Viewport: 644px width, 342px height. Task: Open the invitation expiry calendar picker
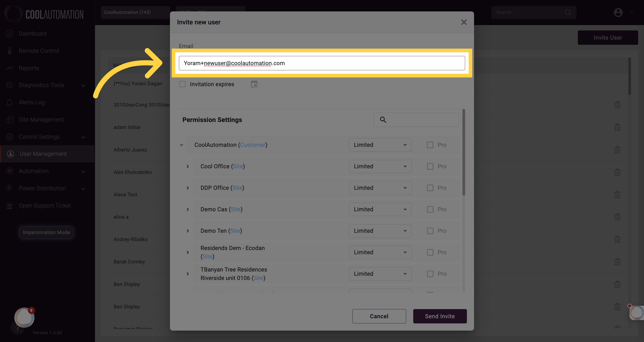(x=254, y=84)
